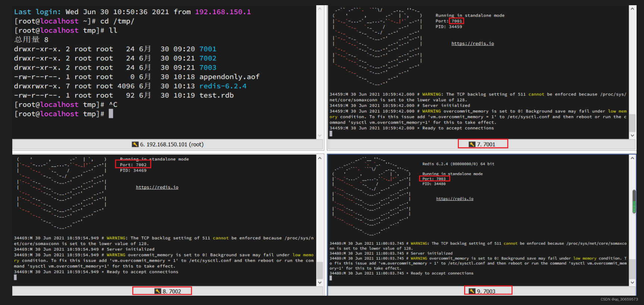Click 'Running in standalone mode' in 7001 pane
The width and height of the screenshot is (644, 305).
pyautogui.click(x=470, y=16)
